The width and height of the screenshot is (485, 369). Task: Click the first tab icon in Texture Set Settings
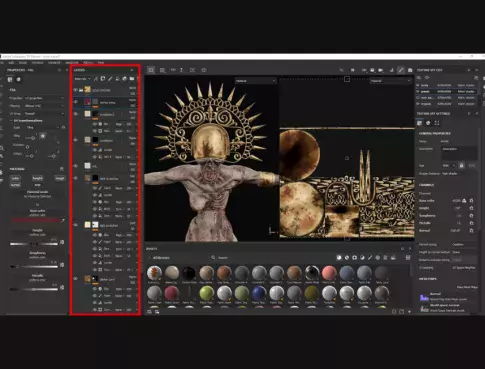(x=420, y=123)
